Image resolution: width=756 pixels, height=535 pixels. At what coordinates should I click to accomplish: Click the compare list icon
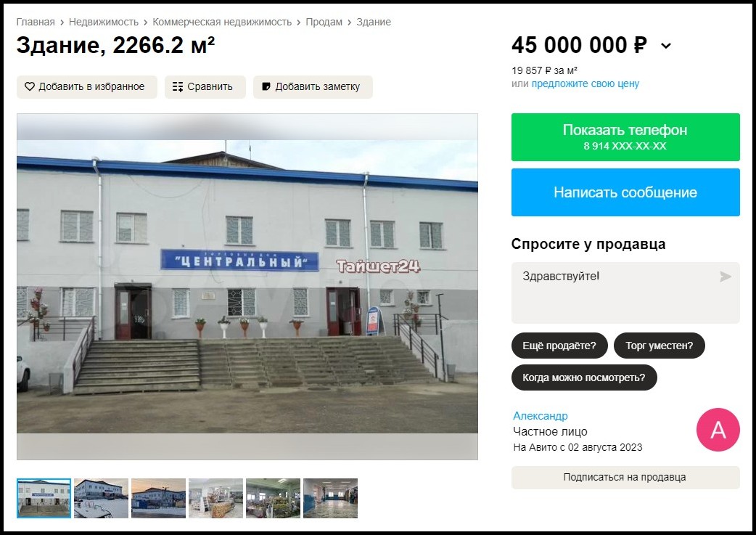[x=178, y=87]
